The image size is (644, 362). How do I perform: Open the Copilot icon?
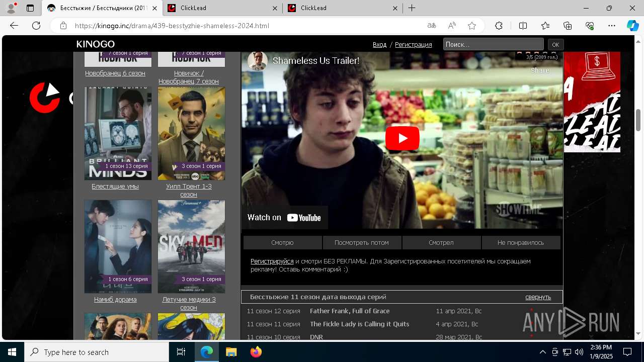click(x=632, y=26)
